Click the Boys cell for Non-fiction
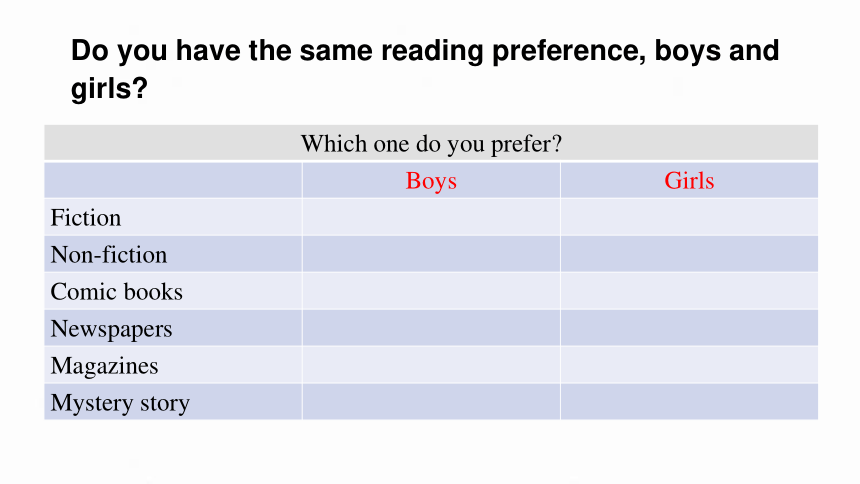The width and height of the screenshot is (860, 484). click(431, 254)
